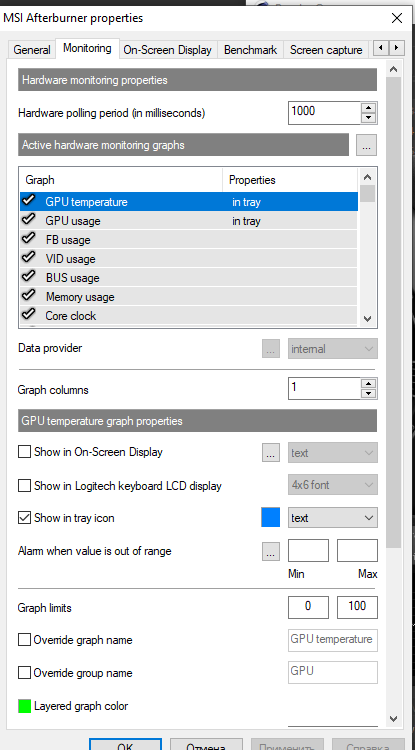Click the OK button
Viewport: 415px width, 750px height.
[125, 745]
